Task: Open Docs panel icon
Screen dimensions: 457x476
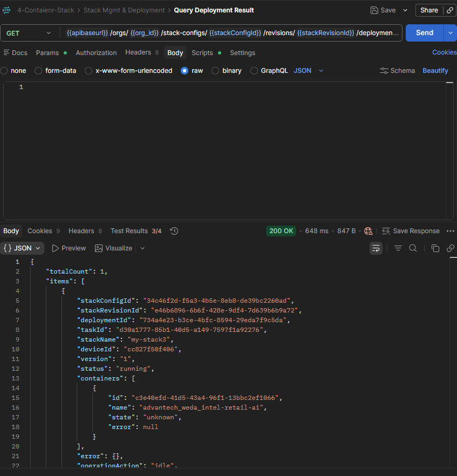Action: pyautogui.click(x=6, y=52)
